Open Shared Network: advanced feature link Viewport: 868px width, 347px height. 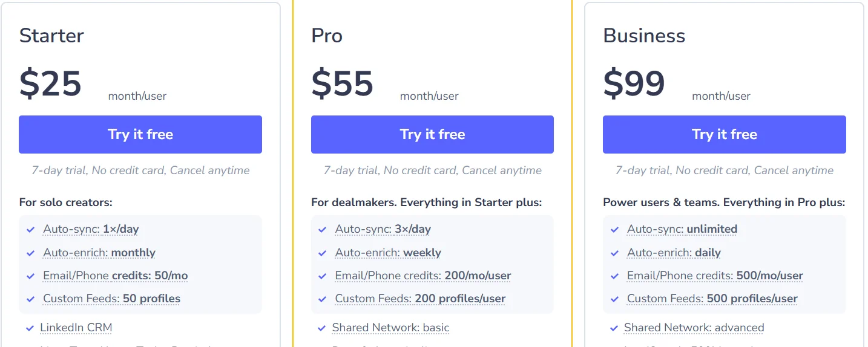(x=694, y=328)
